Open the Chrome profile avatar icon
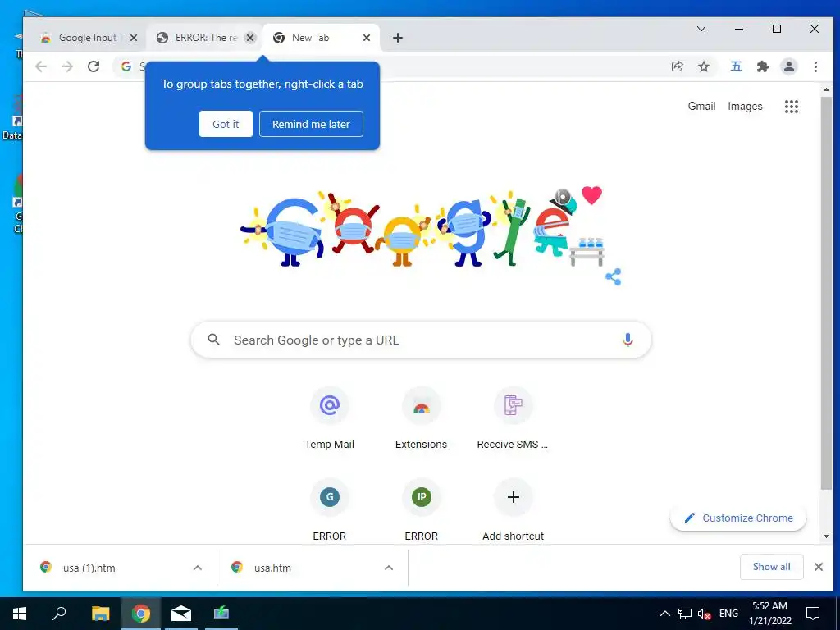Image resolution: width=840 pixels, height=630 pixels. (788, 66)
